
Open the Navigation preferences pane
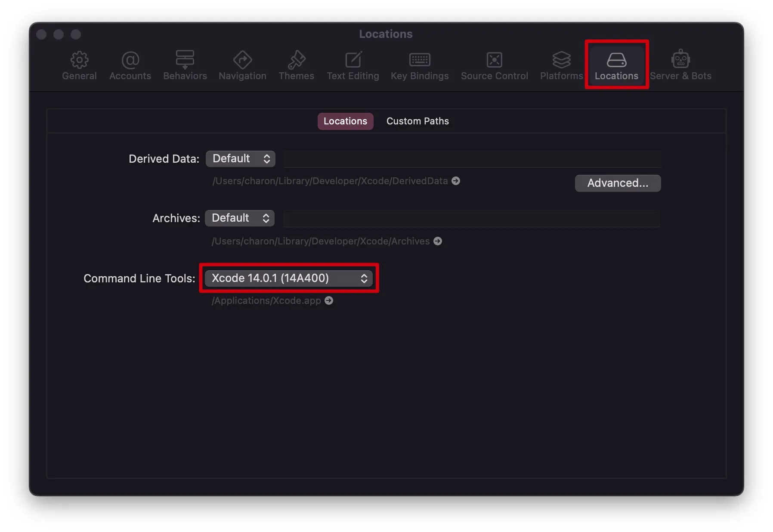242,65
